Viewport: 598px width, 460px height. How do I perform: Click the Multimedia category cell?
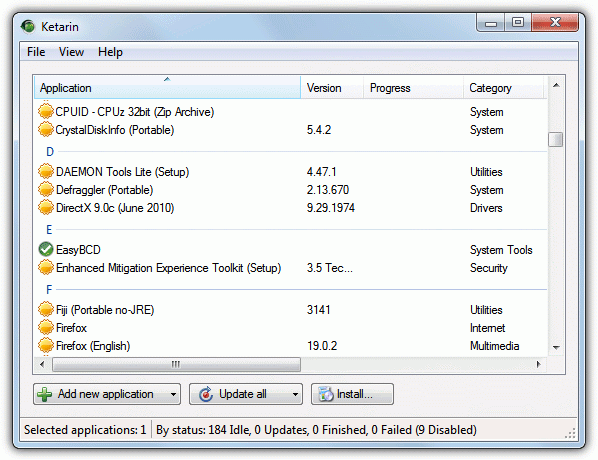coord(495,346)
